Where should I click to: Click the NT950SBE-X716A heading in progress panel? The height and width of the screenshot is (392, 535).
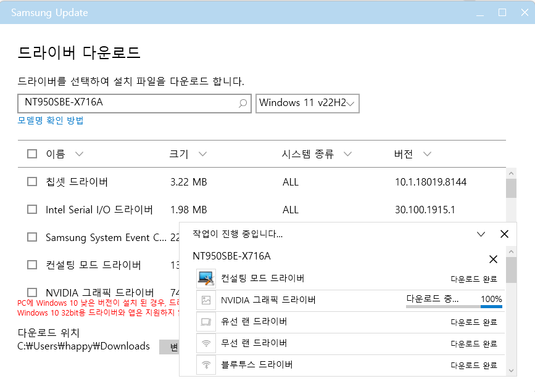coord(231,256)
